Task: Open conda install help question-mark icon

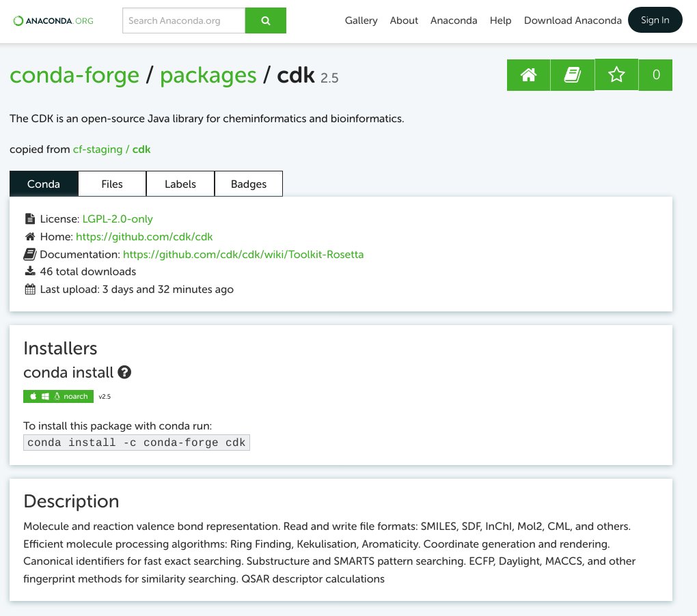Action: (124, 372)
